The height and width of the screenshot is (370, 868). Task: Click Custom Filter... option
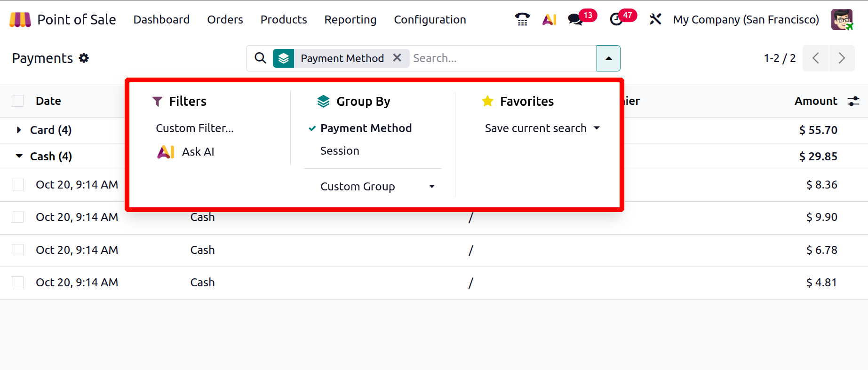[195, 128]
